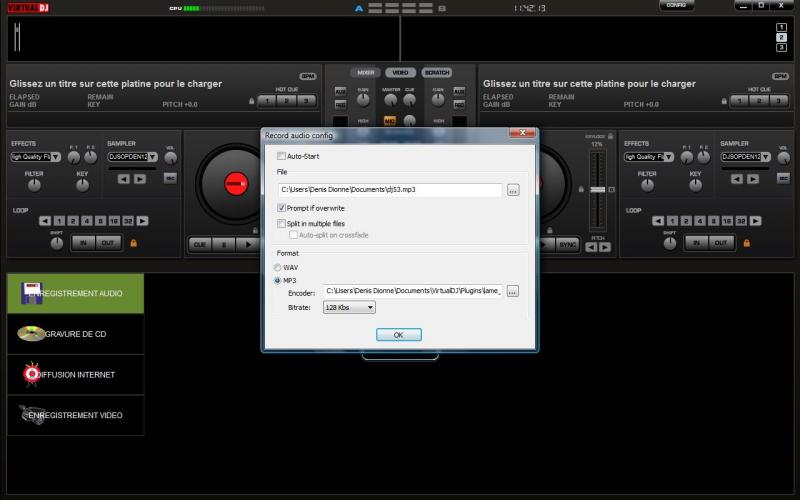This screenshot has width=800, height=500.
Task: Click mixer MASTER volume knob
Action: point(391,100)
